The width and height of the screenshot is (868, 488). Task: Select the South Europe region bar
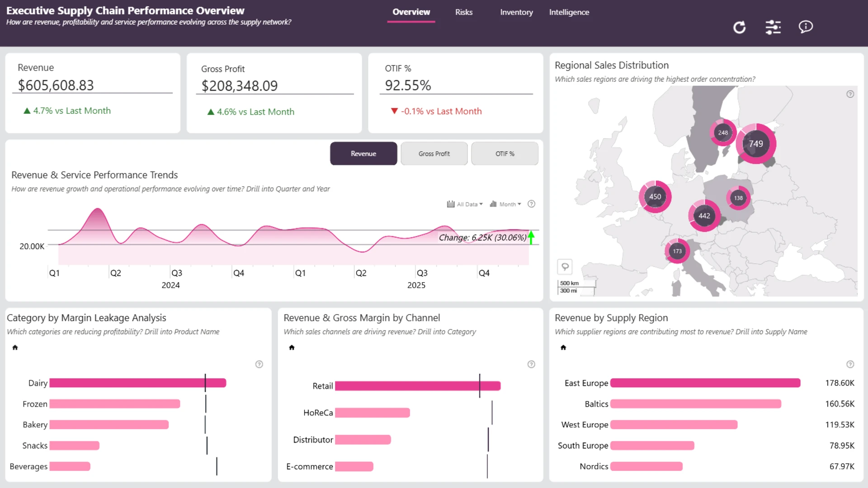(652, 446)
